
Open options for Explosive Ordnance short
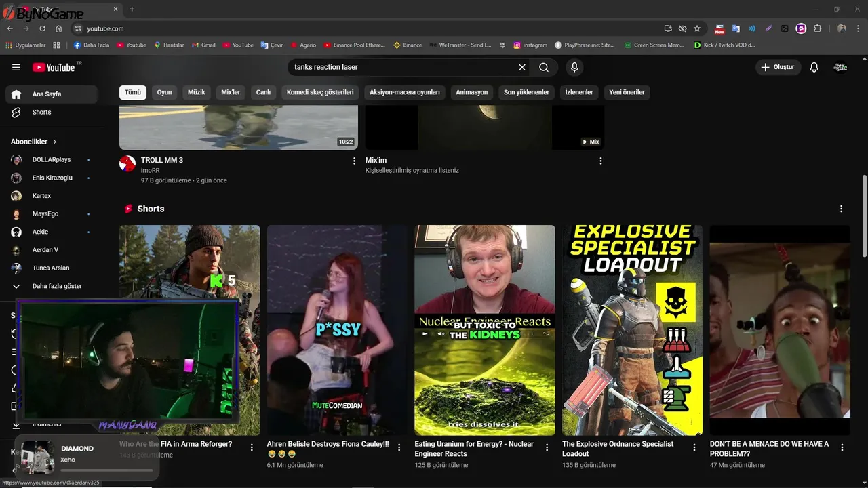click(x=694, y=447)
